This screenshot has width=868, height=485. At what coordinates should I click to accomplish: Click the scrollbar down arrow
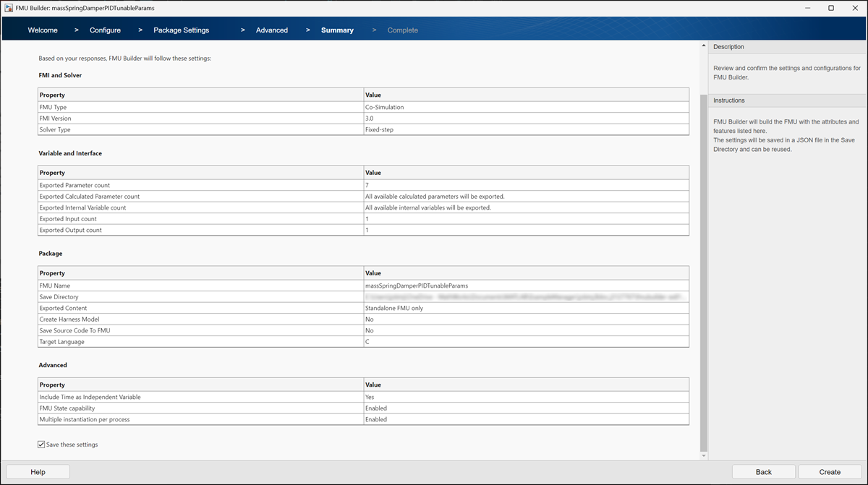click(703, 455)
